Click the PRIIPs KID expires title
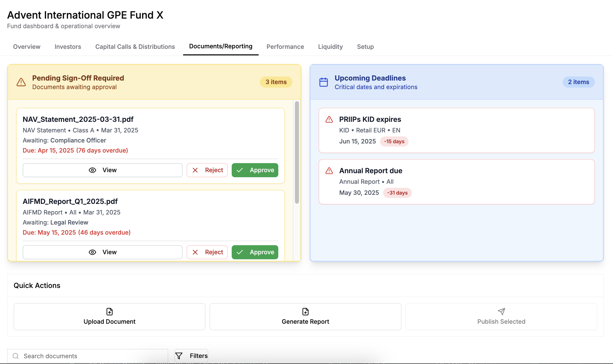This screenshot has width=613, height=364. click(x=370, y=119)
